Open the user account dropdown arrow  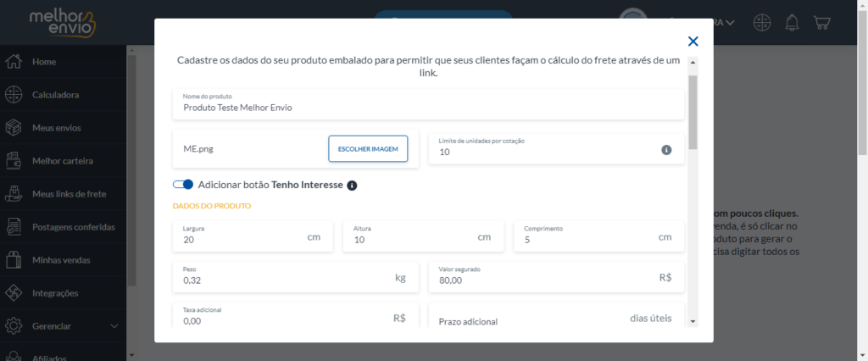730,23
